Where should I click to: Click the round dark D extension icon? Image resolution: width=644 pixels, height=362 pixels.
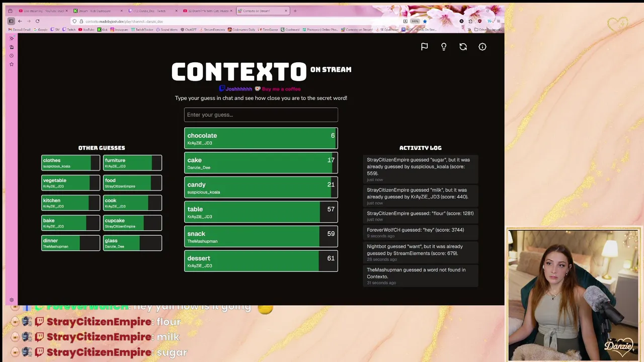coord(461,21)
